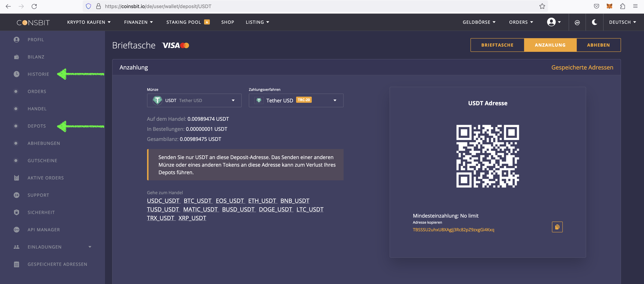This screenshot has width=644, height=284.
Task: Open Depots in the sidebar
Action: (x=37, y=126)
